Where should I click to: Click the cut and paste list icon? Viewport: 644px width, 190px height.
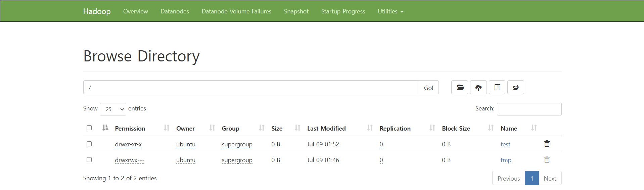point(497,88)
